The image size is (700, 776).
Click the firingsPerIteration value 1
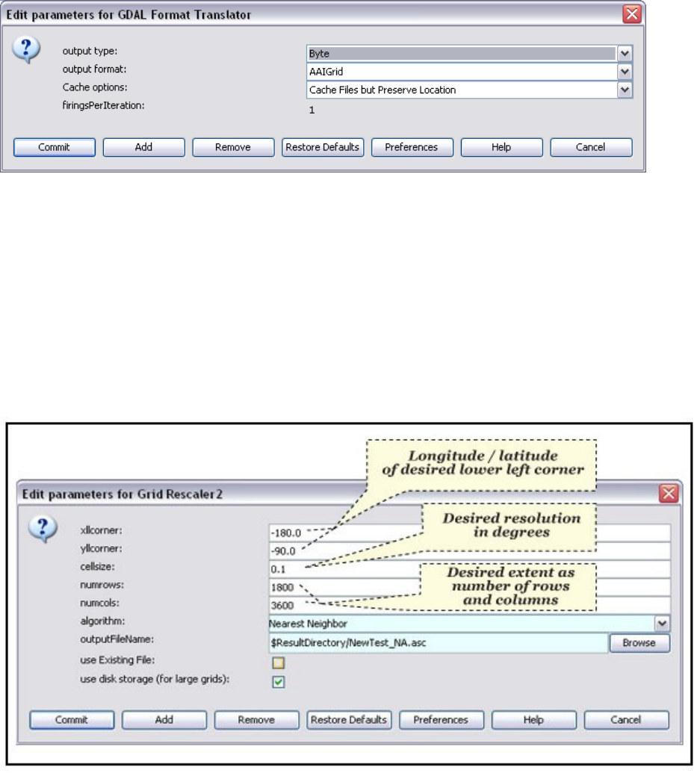[x=312, y=110]
